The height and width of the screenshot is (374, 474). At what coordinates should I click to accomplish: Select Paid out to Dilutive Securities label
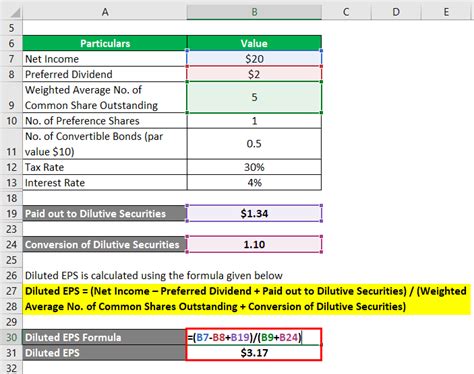tap(105, 213)
